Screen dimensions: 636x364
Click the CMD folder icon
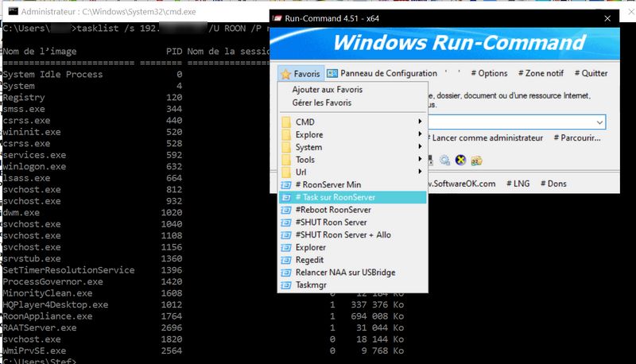286,122
